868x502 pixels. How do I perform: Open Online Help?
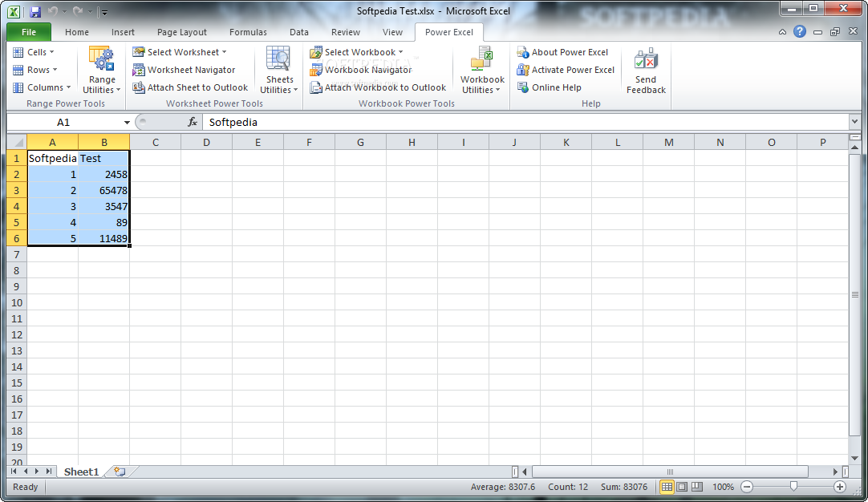click(550, 87)
